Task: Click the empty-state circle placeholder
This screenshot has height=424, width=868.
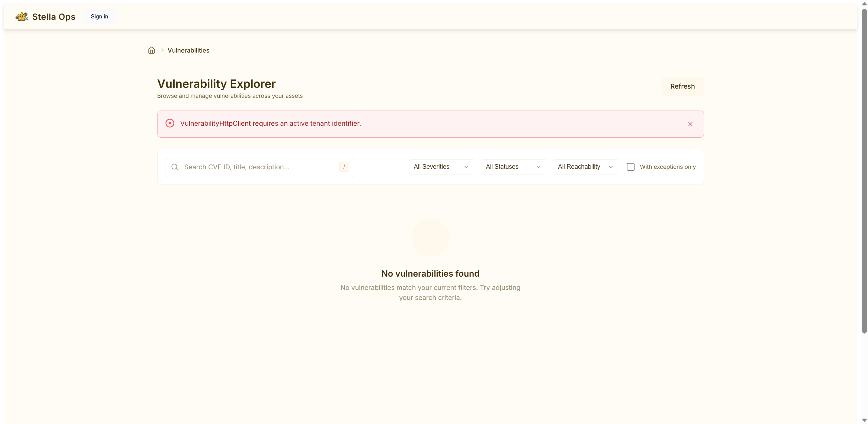Action: pos(430,238)
